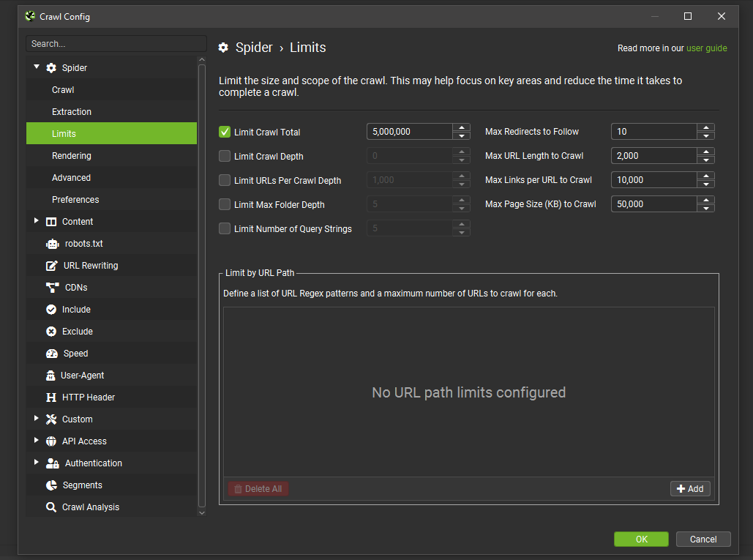Increase Limit Crawl Total value
This screenshot has height=560, width=753.
click(462, 127)
